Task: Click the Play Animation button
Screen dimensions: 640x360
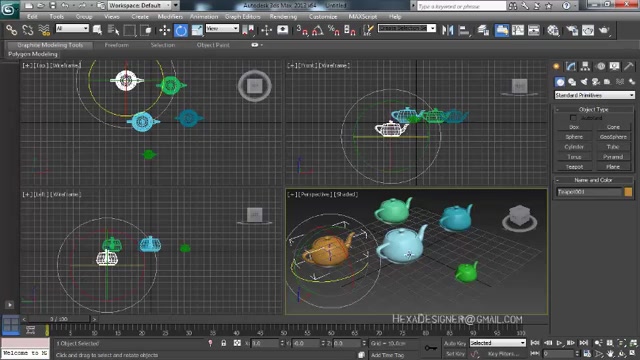Action: point(560,343)
